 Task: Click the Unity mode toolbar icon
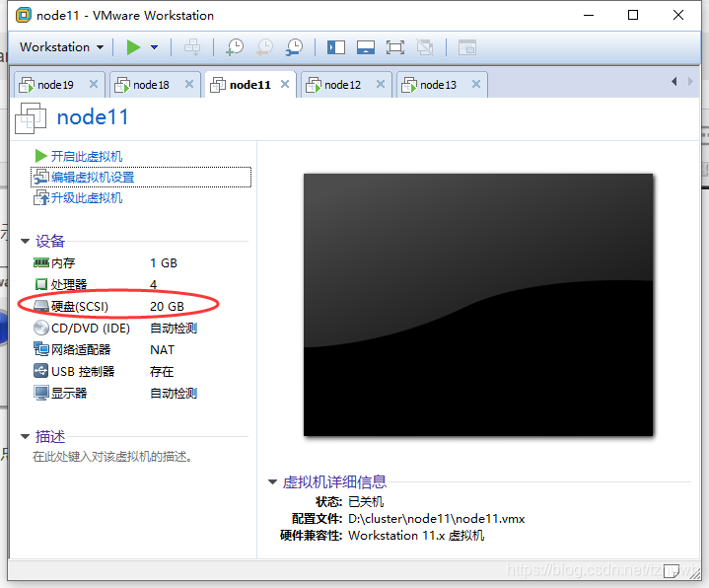pos(425,47)
